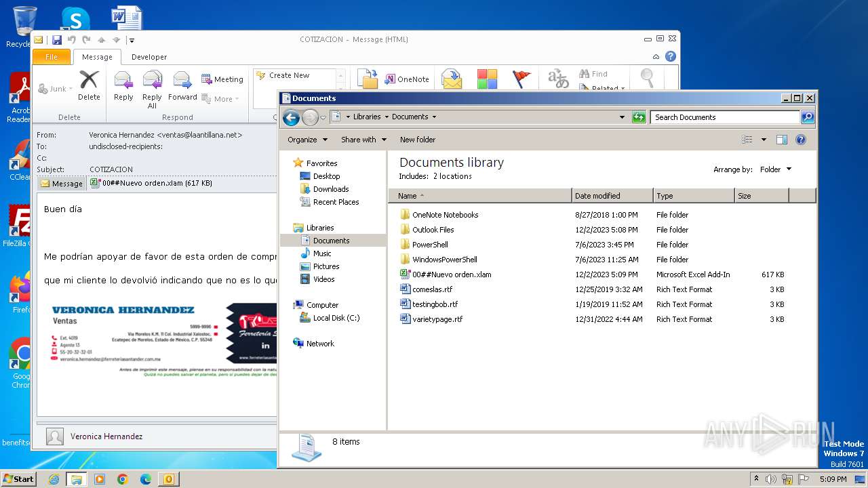Image resolution: width=868 pixels, height=488 pixels.
Task: Open the Organize dropdown menu
Action: [307, 140]
